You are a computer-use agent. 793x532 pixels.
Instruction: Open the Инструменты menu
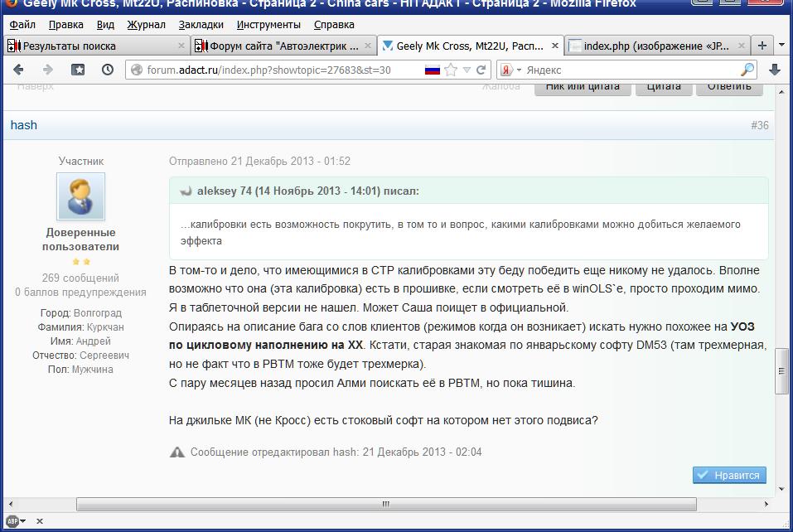(268, 24)
